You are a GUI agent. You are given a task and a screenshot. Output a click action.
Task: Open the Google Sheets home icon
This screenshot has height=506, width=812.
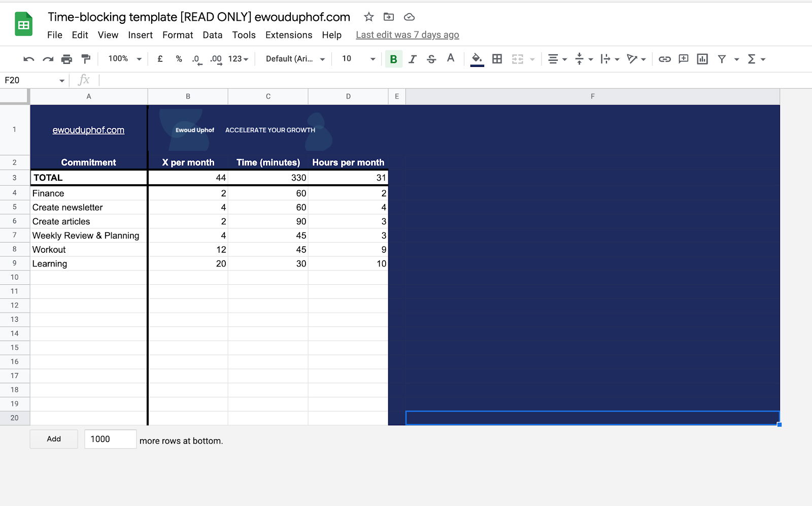pyautogui.click(x=24, y=24)
